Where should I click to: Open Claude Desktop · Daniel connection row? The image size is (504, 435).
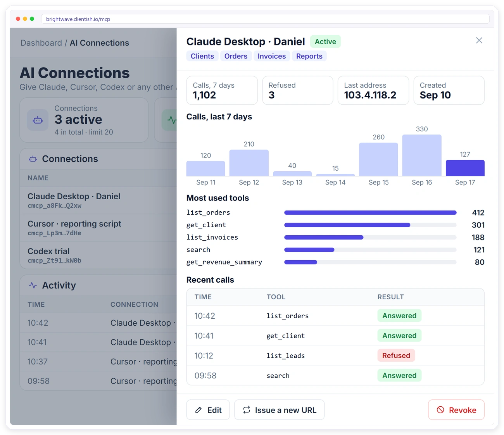pyautogui.click(x=98, y=200)
